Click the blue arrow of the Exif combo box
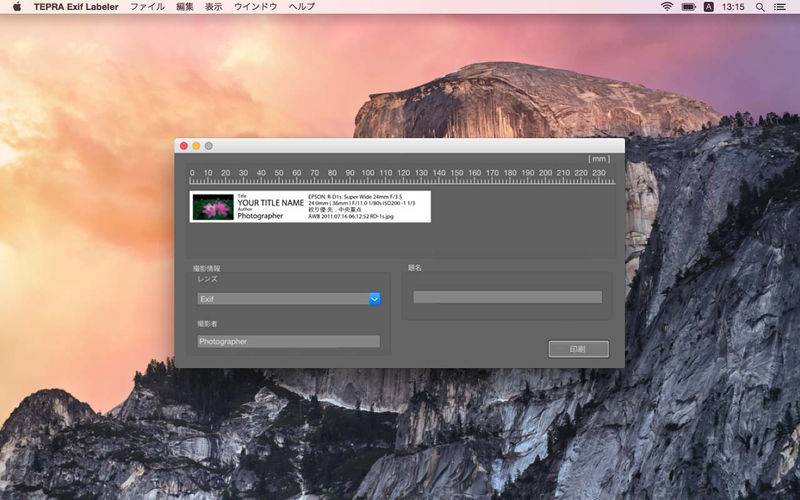This screenshot has height=500, width=800. (374, 299)
